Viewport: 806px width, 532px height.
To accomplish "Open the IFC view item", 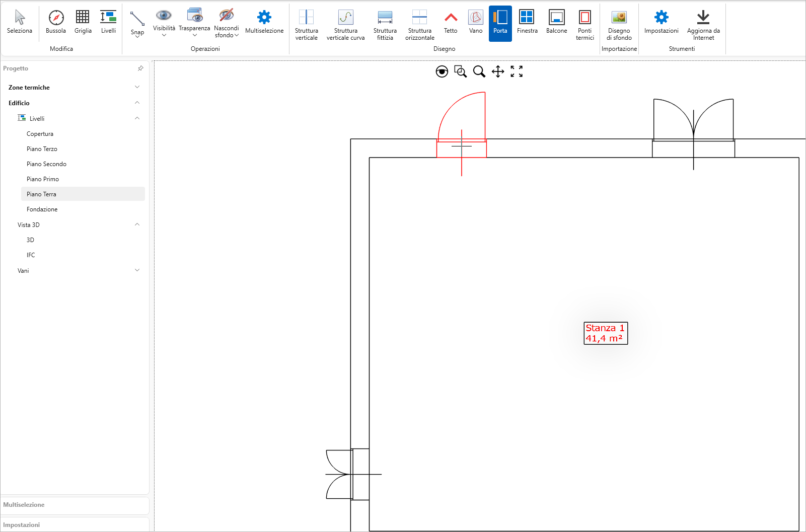I will [31, 255].
